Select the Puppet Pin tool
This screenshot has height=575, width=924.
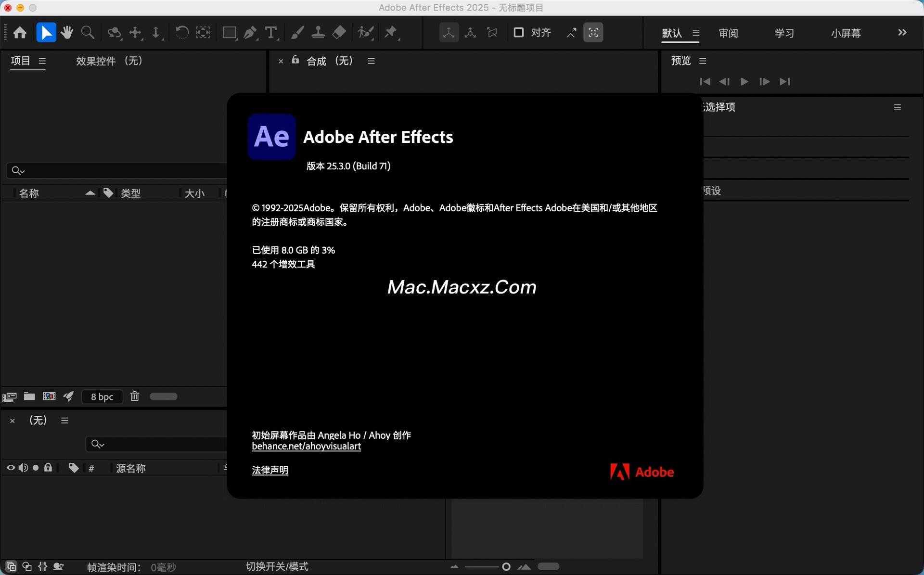coord(391,33)
